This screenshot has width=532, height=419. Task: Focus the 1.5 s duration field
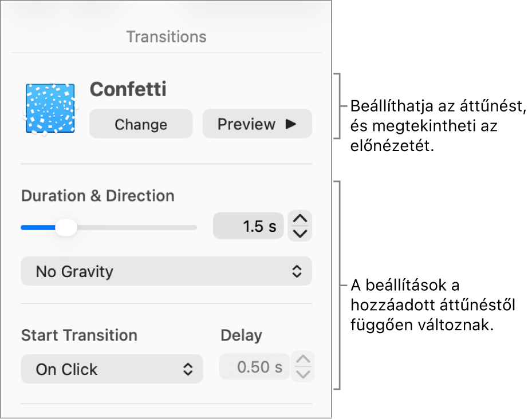tap(249, 226)
